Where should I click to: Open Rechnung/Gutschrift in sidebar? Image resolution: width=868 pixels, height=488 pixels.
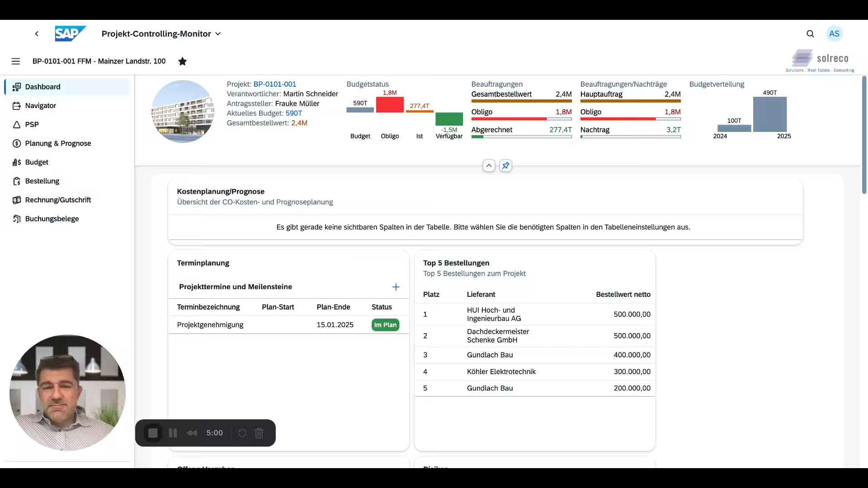[58, 200]
